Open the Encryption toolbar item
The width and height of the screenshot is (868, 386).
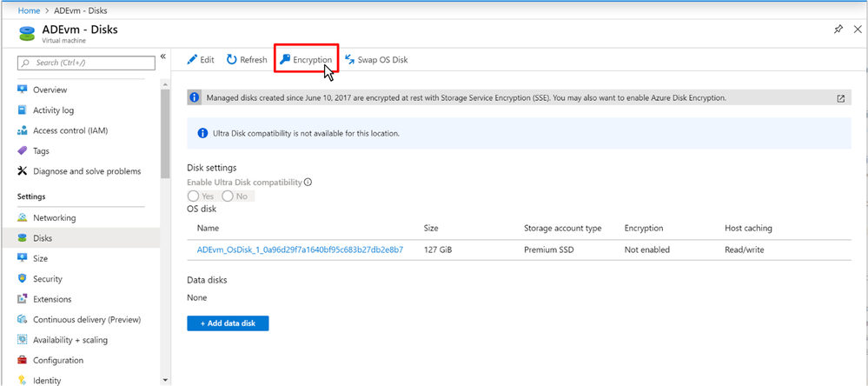point(306,60)
